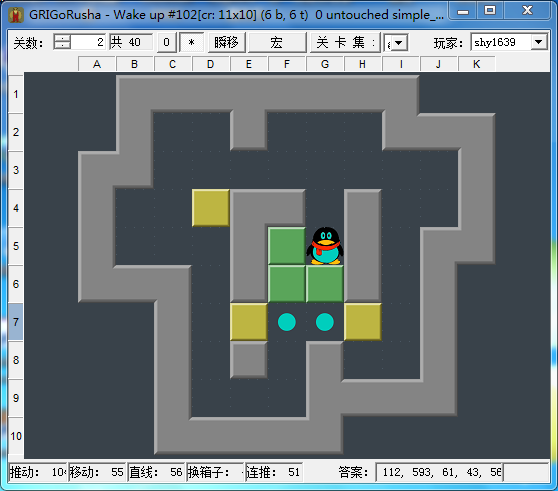Click column header B
The height and width of the screenshot is (491, 558).
135,64
